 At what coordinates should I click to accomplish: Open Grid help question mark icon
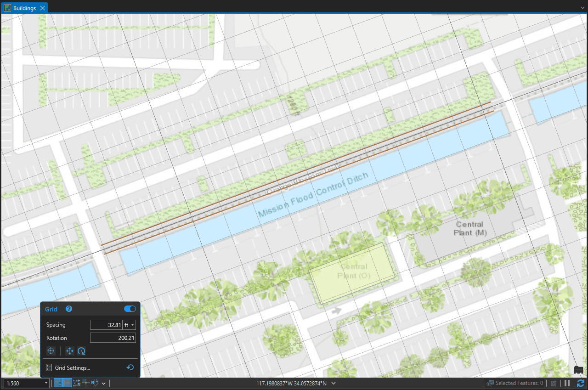click(69, 309)
